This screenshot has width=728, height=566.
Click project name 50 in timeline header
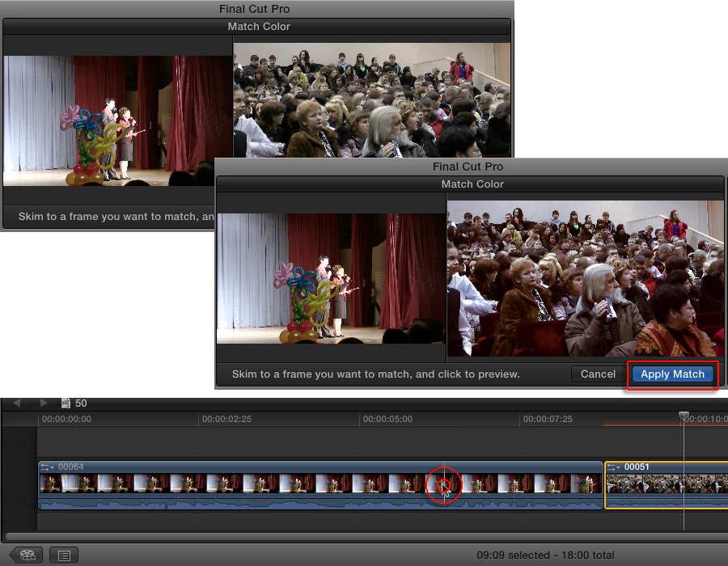tap(81, 403)
